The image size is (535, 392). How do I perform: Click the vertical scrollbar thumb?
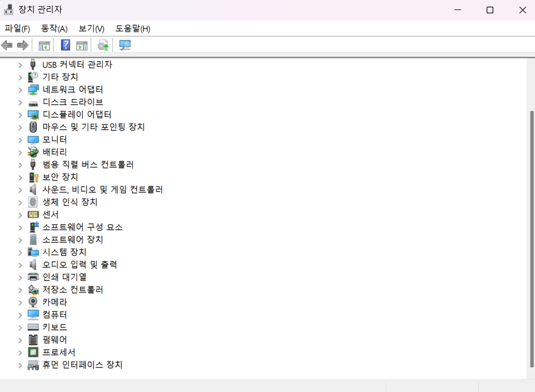pyautogui.click(x=531, y=239)
